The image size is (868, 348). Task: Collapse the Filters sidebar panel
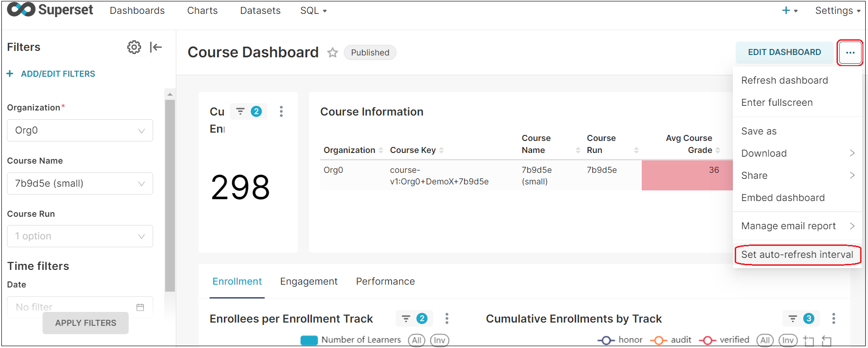pos(156,47)
